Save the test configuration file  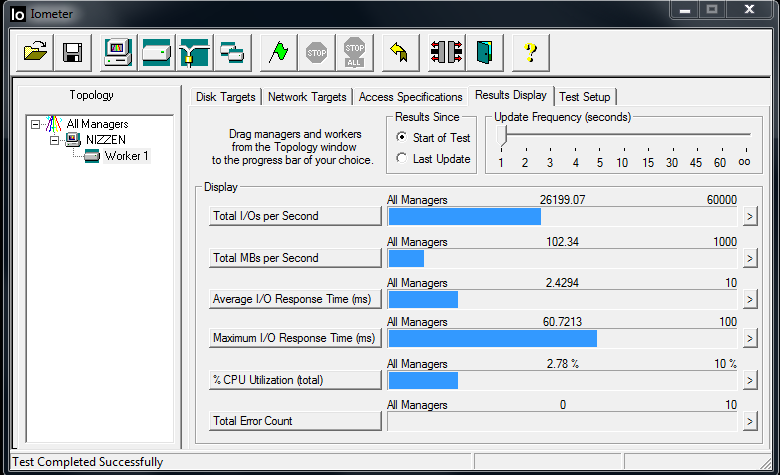[x=73, y=52]
